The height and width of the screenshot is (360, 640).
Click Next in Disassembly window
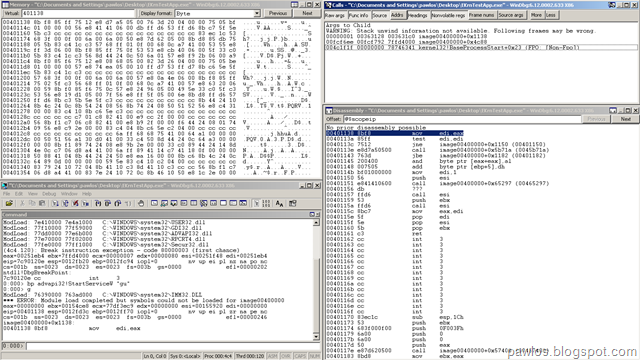[625, 119]
